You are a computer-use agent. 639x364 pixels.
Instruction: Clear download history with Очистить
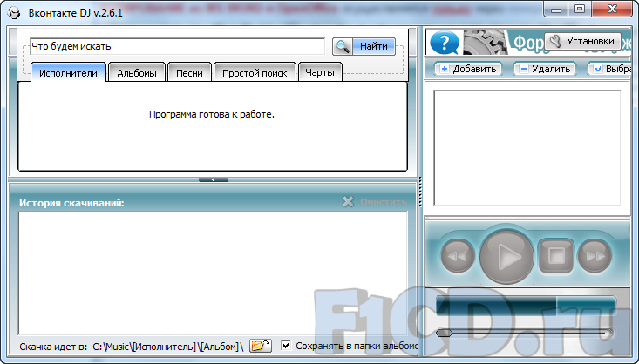(384, 202)
